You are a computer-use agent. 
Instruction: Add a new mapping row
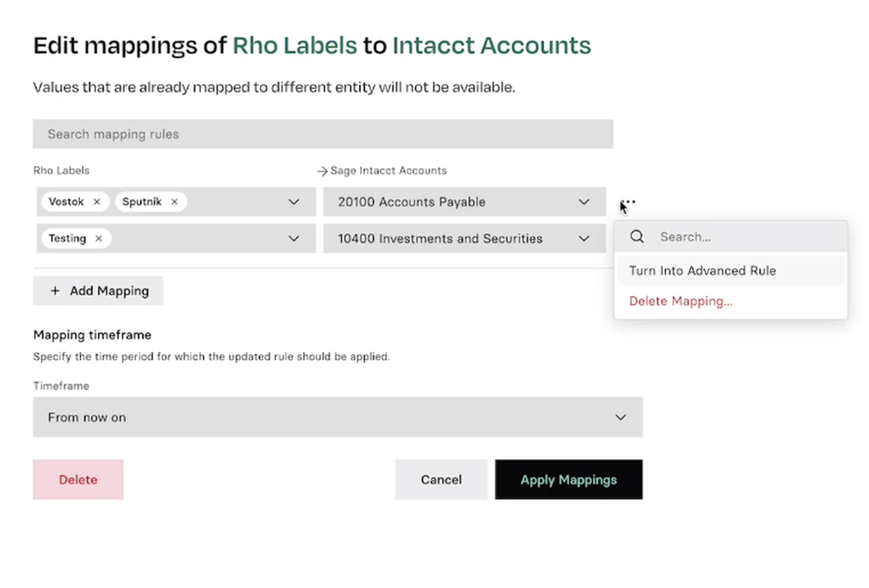[x=98, y=290]
